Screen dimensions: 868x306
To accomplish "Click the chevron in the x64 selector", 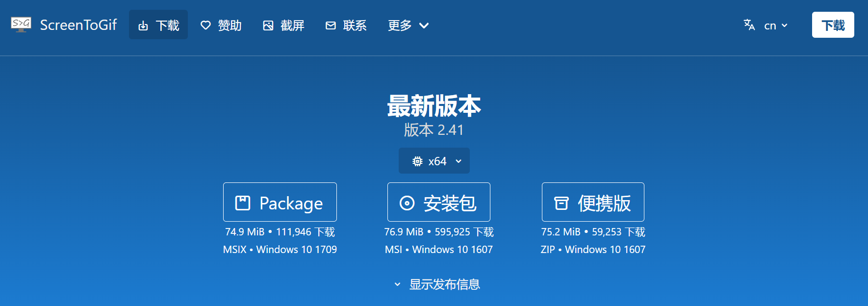I will pyautogui.click(x=459, y=161).
